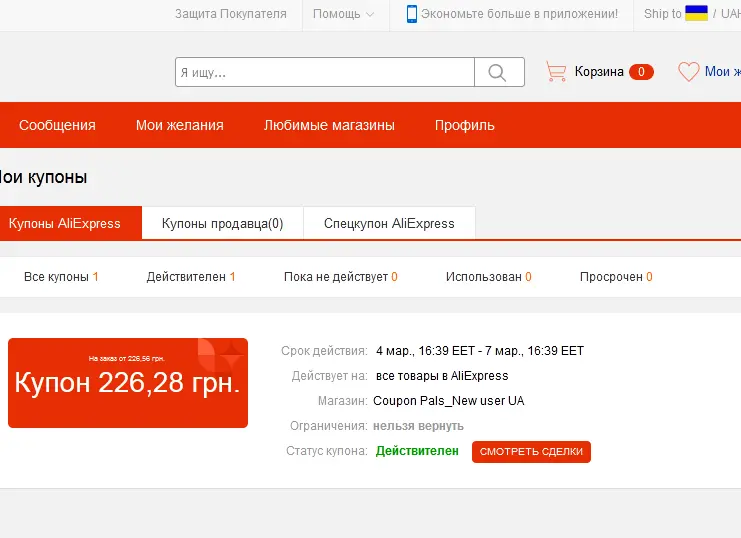Open Любимые магазины menu item
Image resolution: width=741 pixels, height=538 pixels.
tap(329, 125)
